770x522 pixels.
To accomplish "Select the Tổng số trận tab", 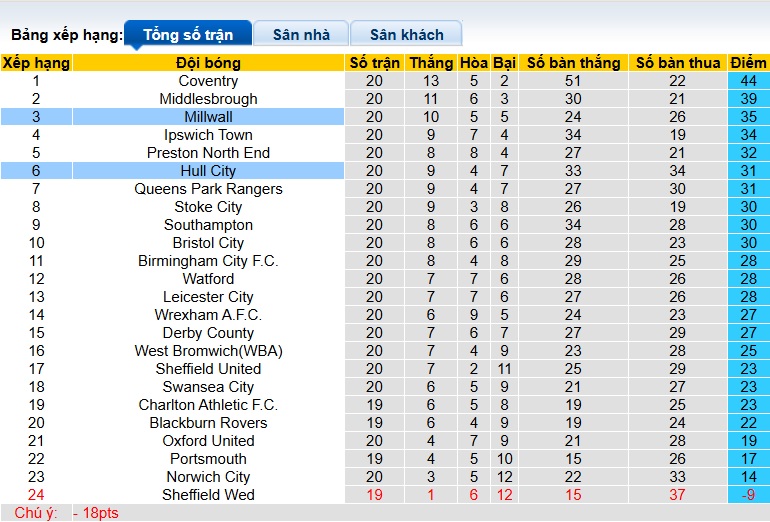I will point(188,35).
